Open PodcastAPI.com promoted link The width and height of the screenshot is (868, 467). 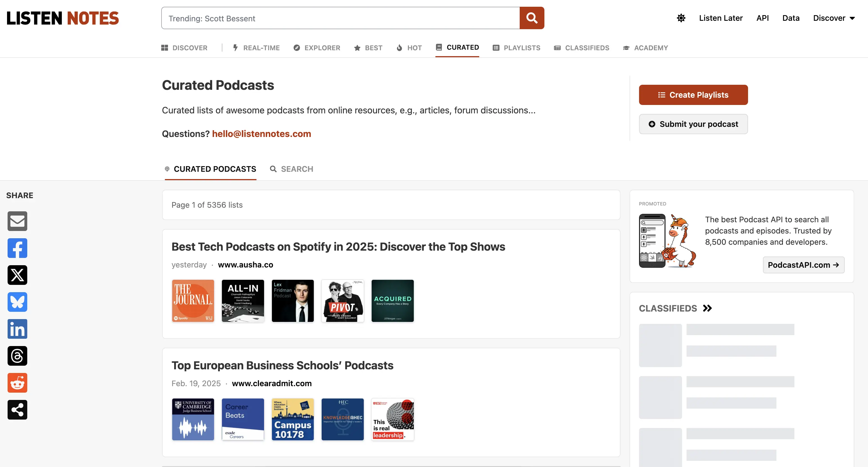click(x=804, y=265)
